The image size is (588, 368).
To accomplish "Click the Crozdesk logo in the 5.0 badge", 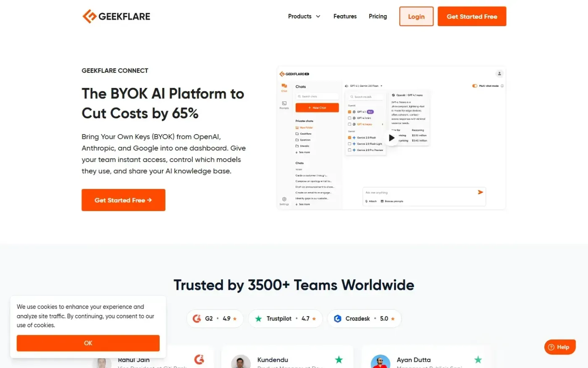I will [x=338, y=318].
